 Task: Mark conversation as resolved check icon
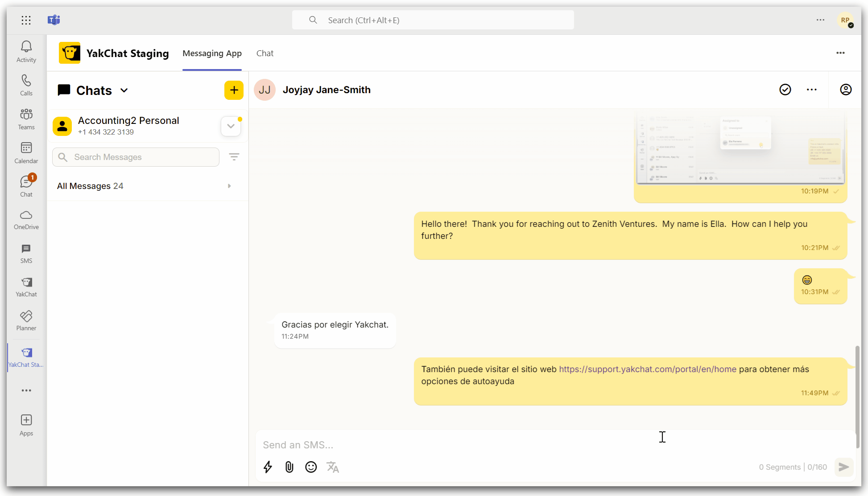click(x=785, y=90)
